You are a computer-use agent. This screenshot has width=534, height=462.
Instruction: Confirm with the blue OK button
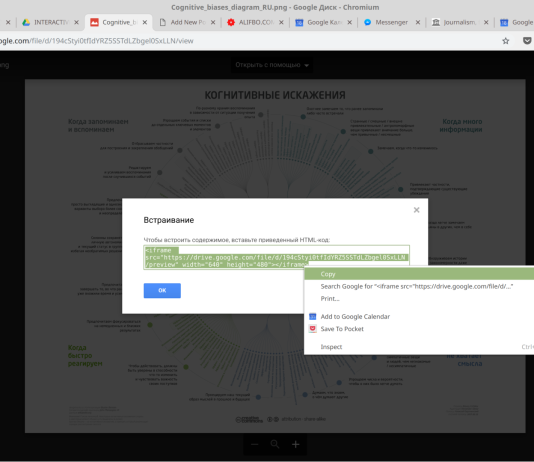click(x=162, y=290)
